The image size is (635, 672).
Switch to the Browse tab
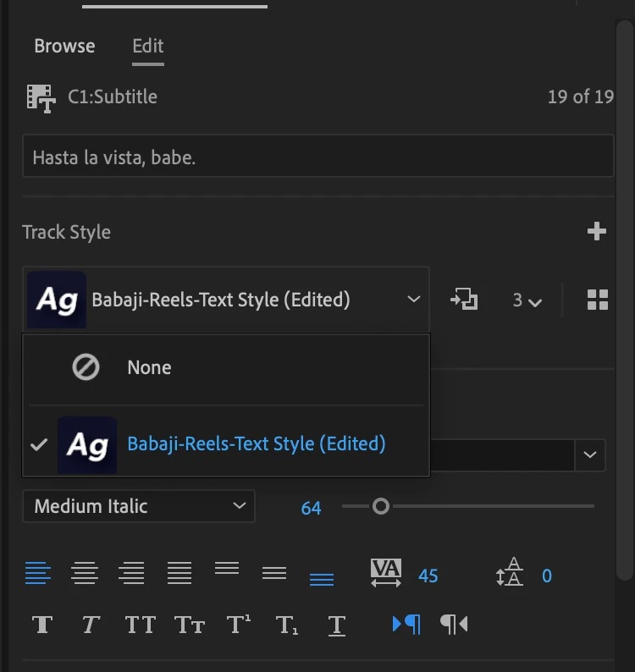(x=64, y=47)
